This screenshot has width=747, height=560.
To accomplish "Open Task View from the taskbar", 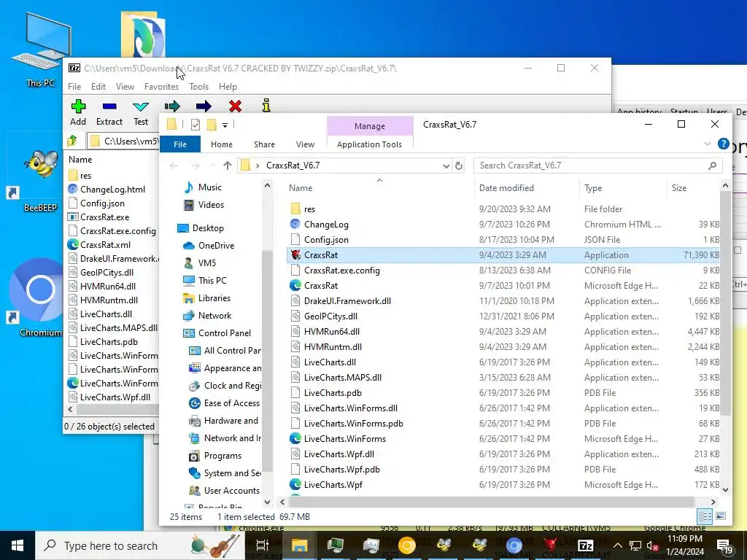I will (x=263, y=545).
